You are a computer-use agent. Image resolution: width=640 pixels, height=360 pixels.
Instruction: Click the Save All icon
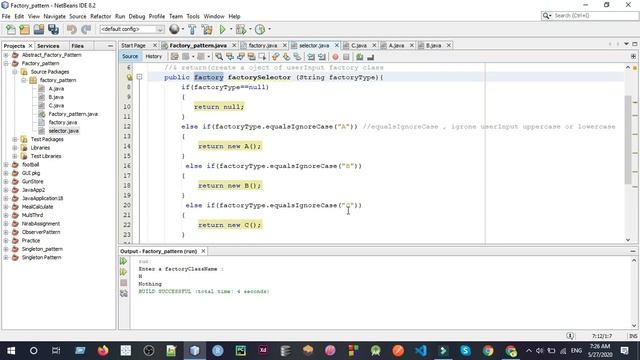click(53, 29)
